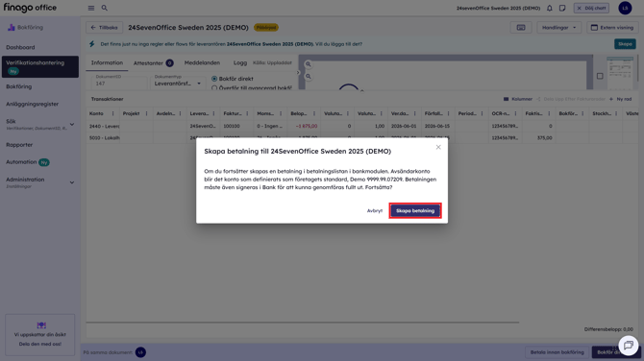Select the document page thumbnail
This screenshot has width=644, height=361.
(x=620, y=73)
